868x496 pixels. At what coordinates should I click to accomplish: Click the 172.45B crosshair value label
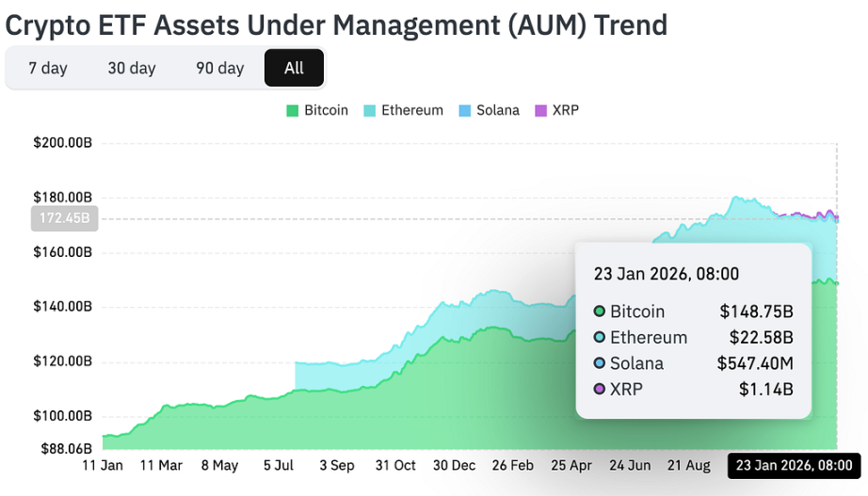coord(64,218)
